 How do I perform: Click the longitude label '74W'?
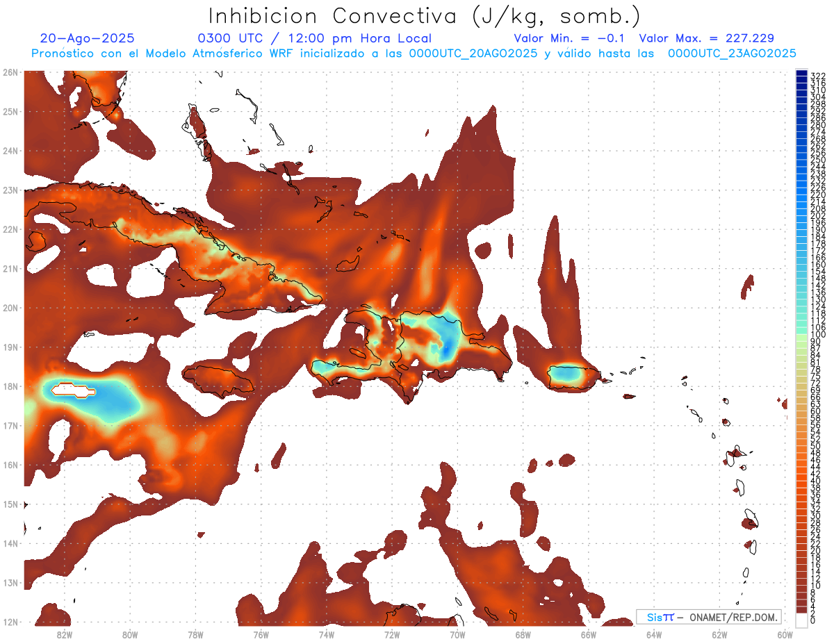click(x=326, y=634)
